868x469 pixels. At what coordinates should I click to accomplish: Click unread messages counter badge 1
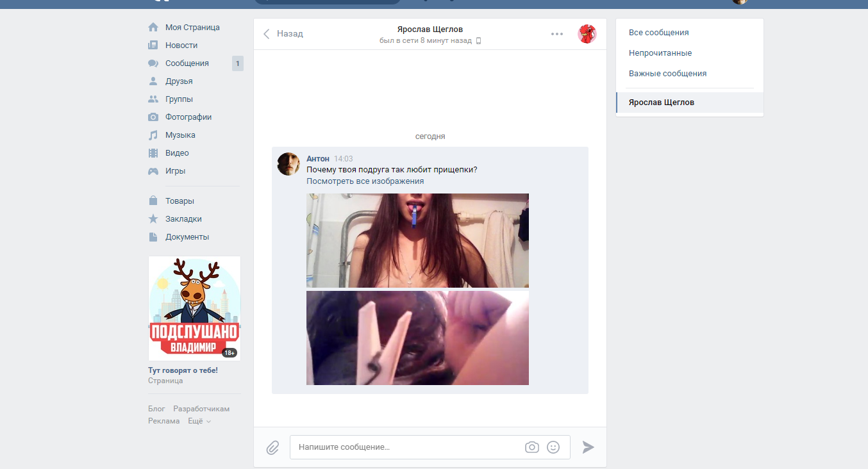(x=238, y=63)
